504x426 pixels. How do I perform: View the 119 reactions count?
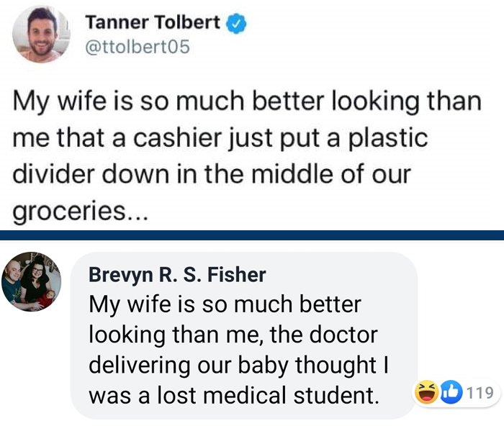point(480,393)
